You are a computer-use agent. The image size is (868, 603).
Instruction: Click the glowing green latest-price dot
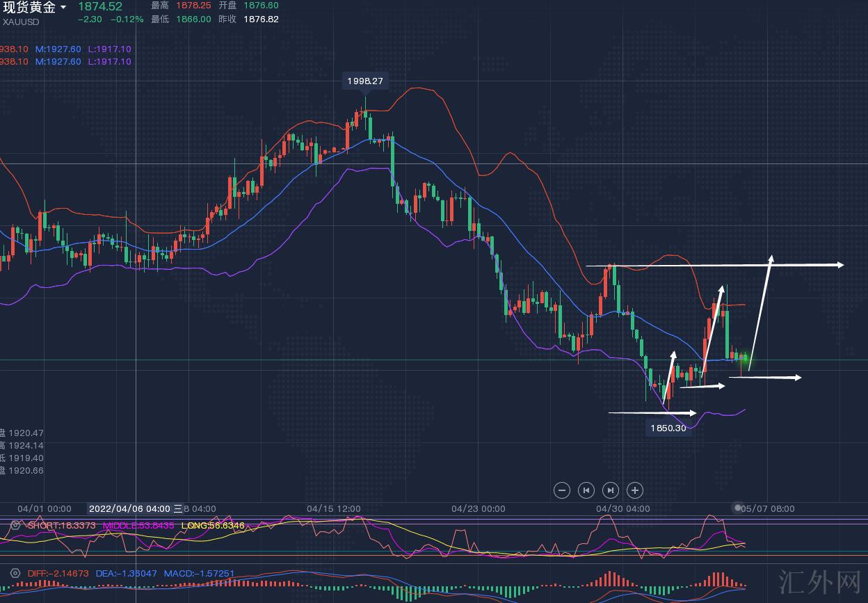coord(746,357)
